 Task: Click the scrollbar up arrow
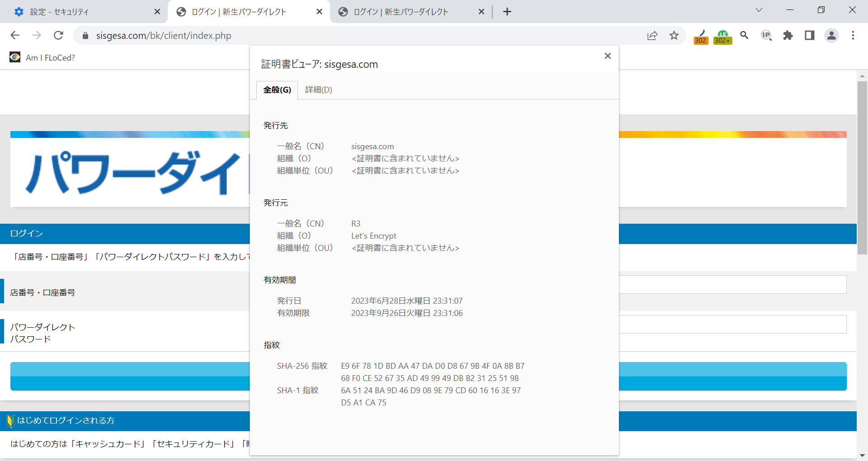coord(862,76)
